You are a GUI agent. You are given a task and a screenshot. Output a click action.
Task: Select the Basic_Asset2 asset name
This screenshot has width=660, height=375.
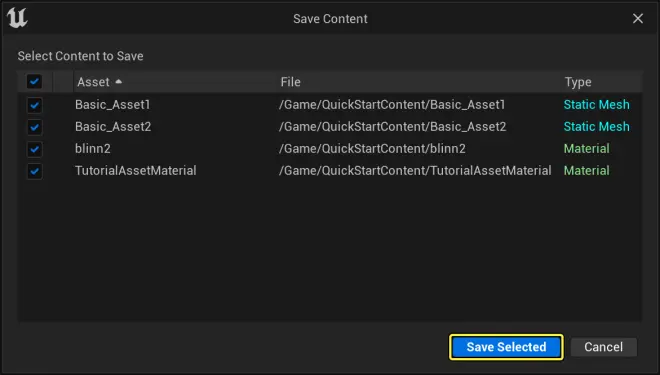[x=113, y=127]
